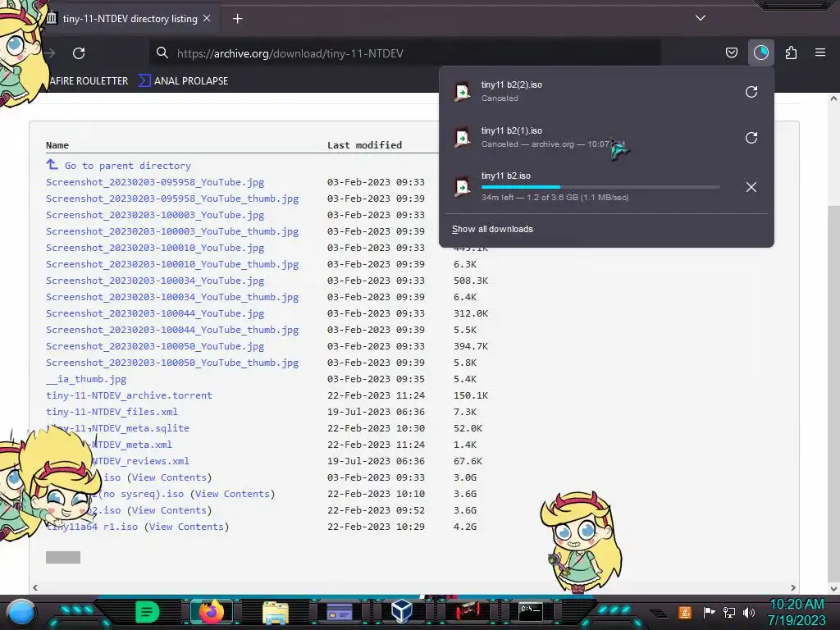Open File Explorer from the taskbar
This screenshot has width=840, height=630.
pyautogui.click(x=276, y=613)
